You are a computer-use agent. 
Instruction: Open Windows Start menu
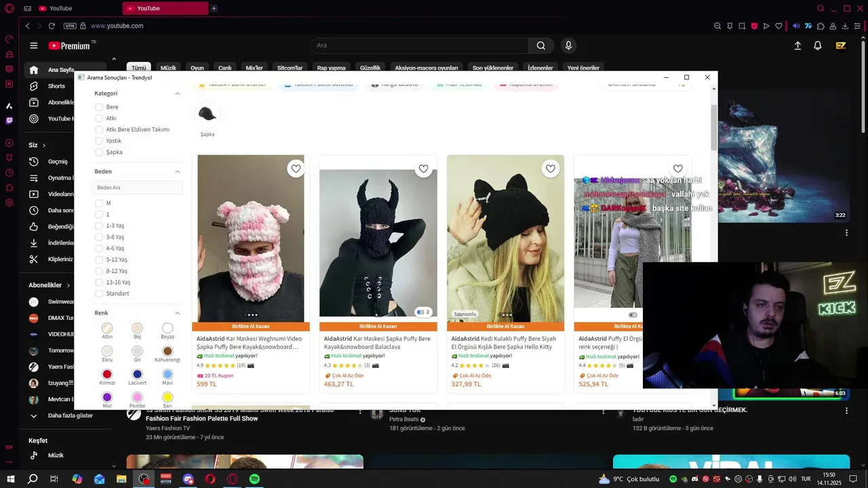coord(10,479)
